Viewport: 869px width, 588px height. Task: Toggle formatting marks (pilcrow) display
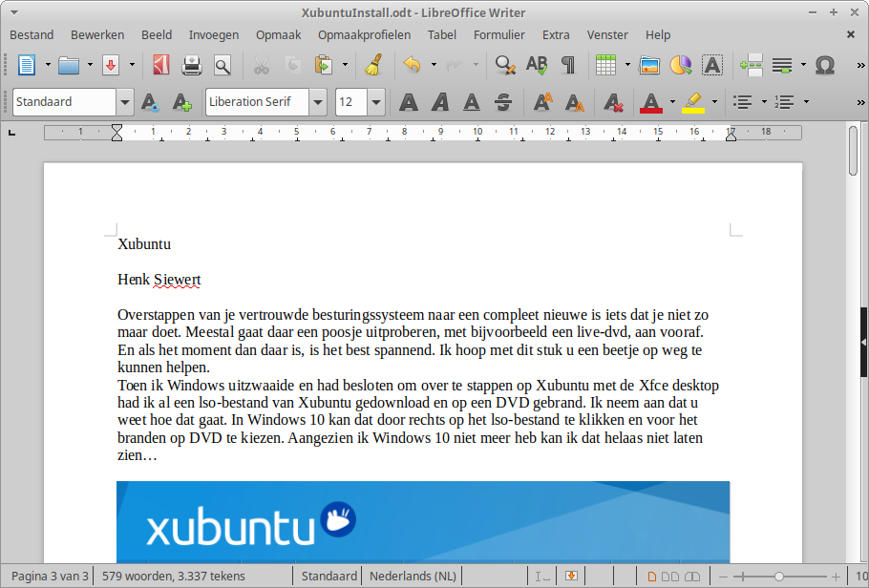568,66
